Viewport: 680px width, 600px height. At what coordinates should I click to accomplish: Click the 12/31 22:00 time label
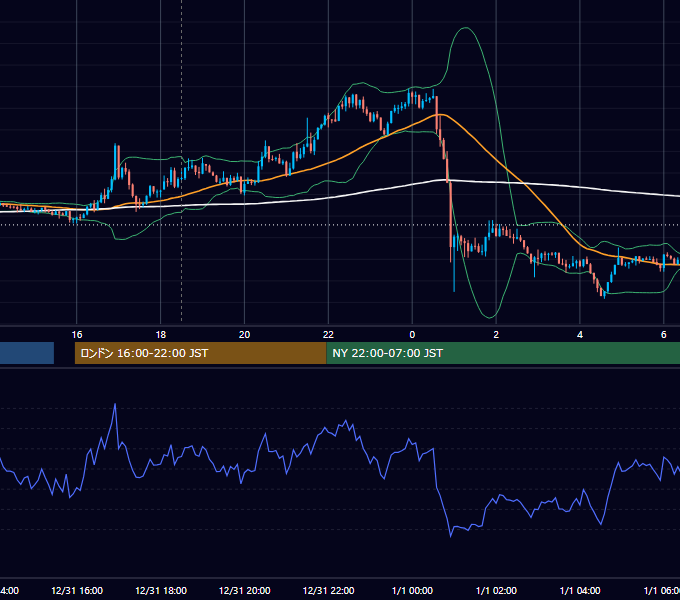(328, 590)
